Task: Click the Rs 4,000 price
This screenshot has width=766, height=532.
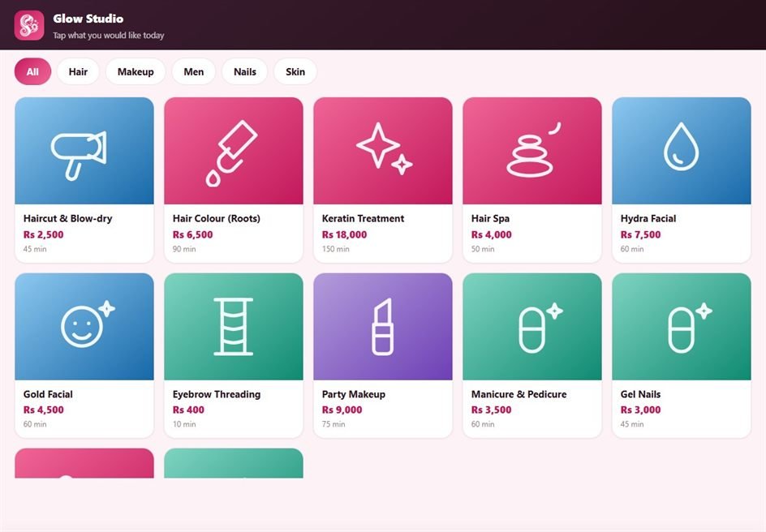Action: tap(492, 234)
